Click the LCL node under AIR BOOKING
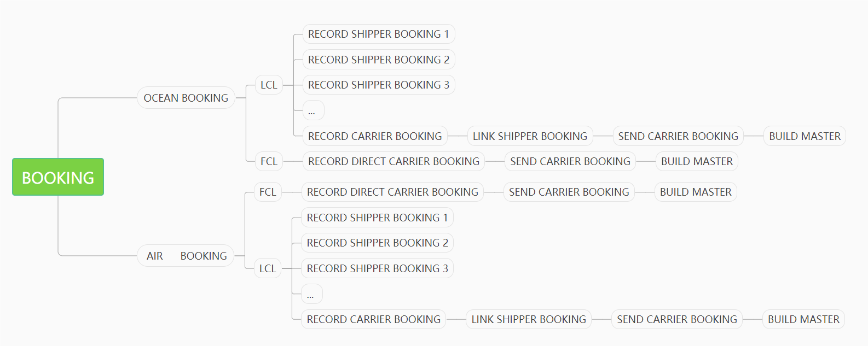868x346 pixels. (268, 268)
